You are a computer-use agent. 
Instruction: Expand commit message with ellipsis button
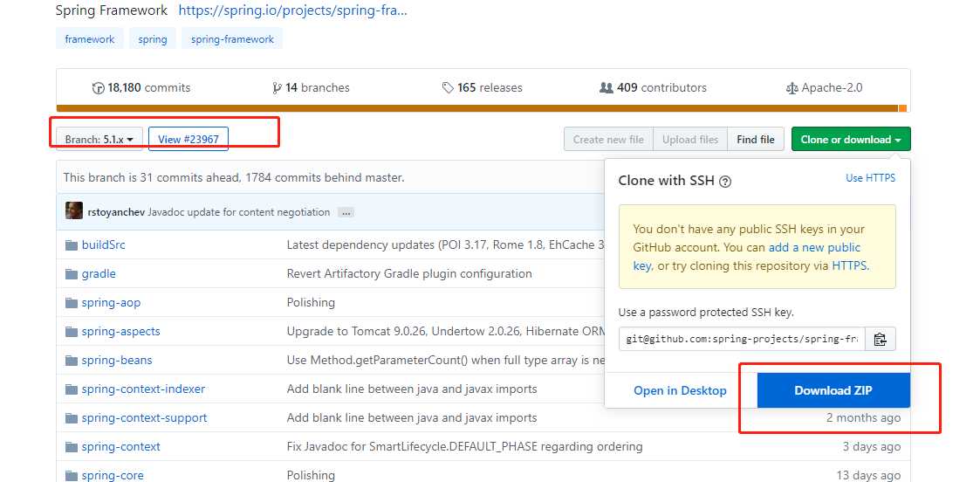pyautogui.click(x=346, y=212)
